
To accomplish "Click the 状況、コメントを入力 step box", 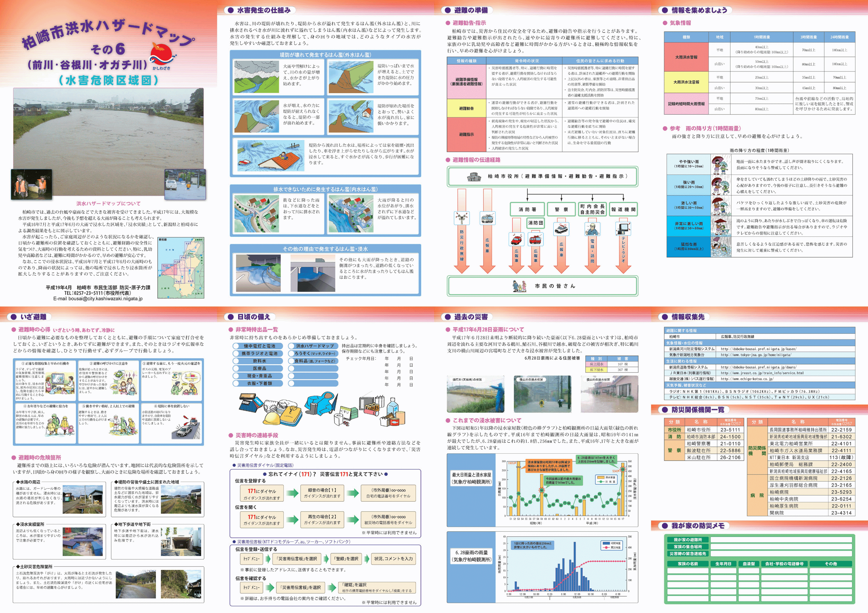I will pos(393,558).
